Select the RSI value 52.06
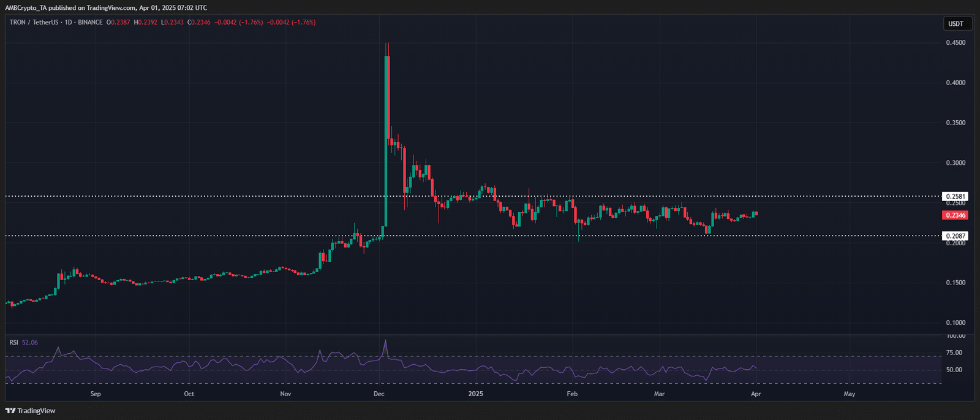Image resolution: width=980 pixels, height=420 pixels. click(x=29, y=342)
